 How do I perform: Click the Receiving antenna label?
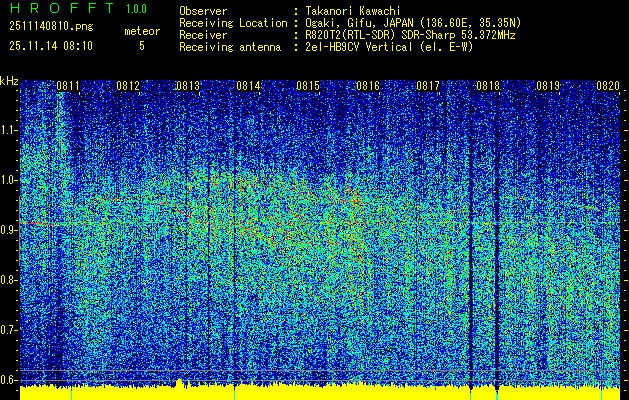230,47
